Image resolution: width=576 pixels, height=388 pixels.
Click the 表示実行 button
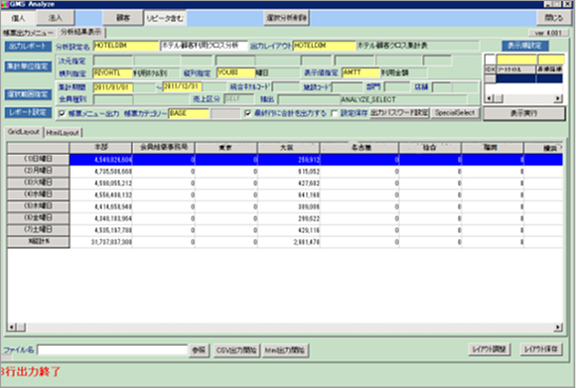[524, 114]
